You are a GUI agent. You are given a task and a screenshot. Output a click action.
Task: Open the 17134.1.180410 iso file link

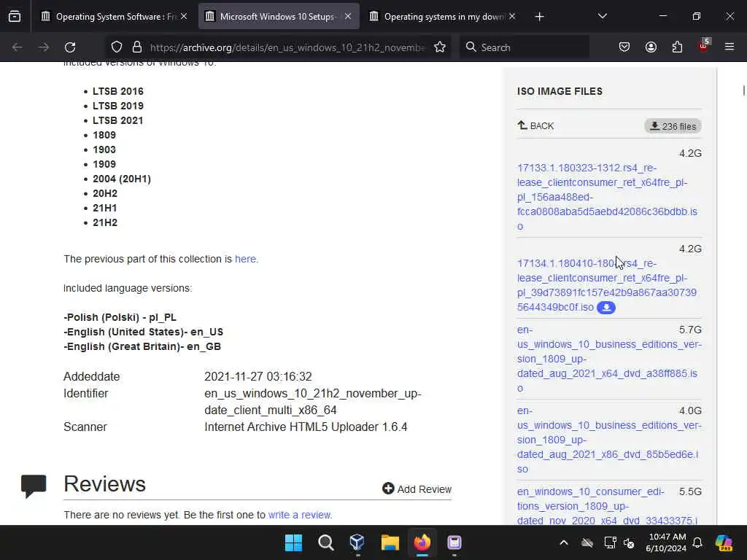point(607,285)
